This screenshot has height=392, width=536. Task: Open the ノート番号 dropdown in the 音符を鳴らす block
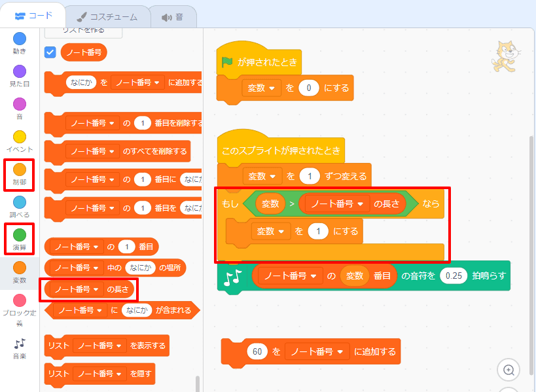click(289, 277)
